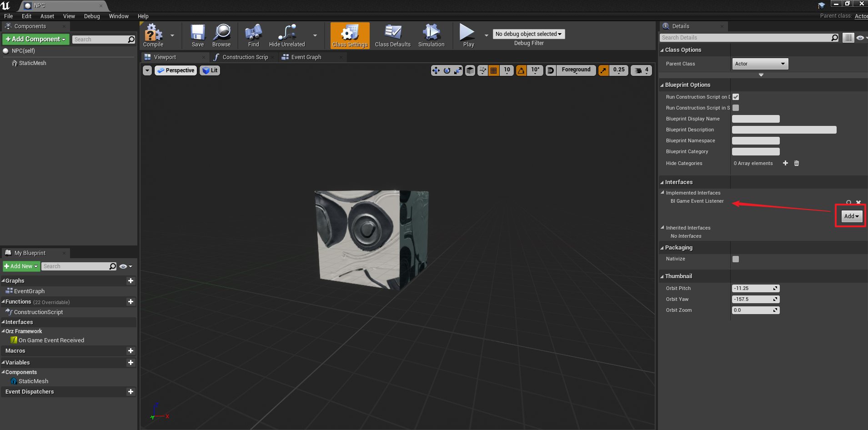Save the NPC blueprint
Viewport: 868px width, 430px height.
coord(198,35)
